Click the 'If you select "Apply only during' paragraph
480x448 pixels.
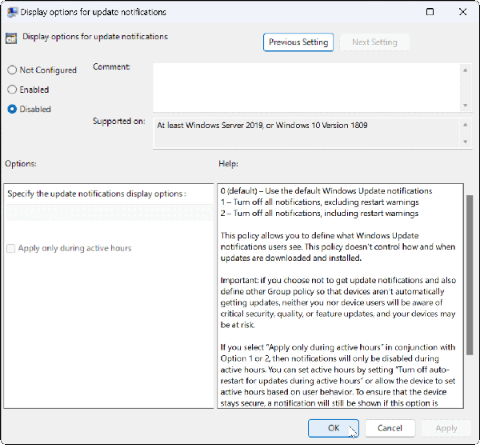pos(338,375)
